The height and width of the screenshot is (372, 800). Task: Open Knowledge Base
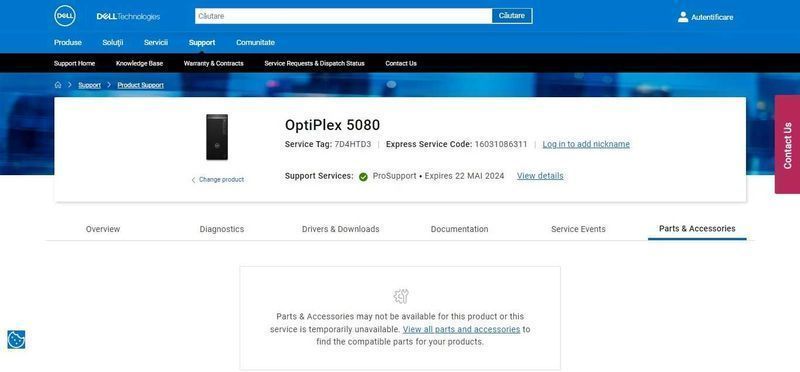point(139,64)
